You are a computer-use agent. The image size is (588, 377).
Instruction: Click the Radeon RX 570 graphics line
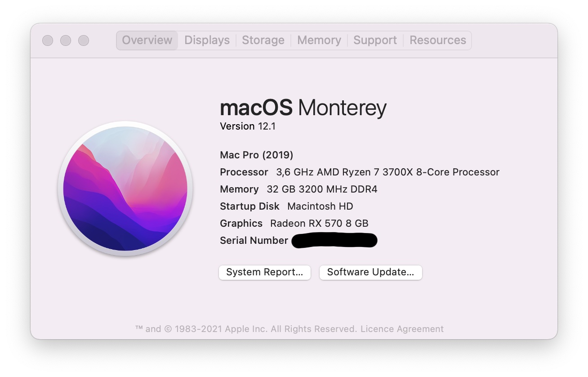coord(319,224)
